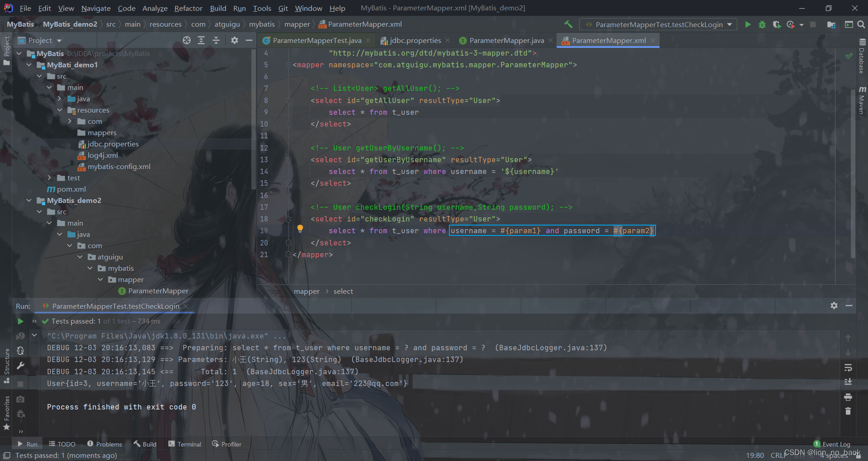This screenshot has height=461, width=868.
Task: Open the TODO tool window
Action: pyautogui.click(x=62, y=444)
